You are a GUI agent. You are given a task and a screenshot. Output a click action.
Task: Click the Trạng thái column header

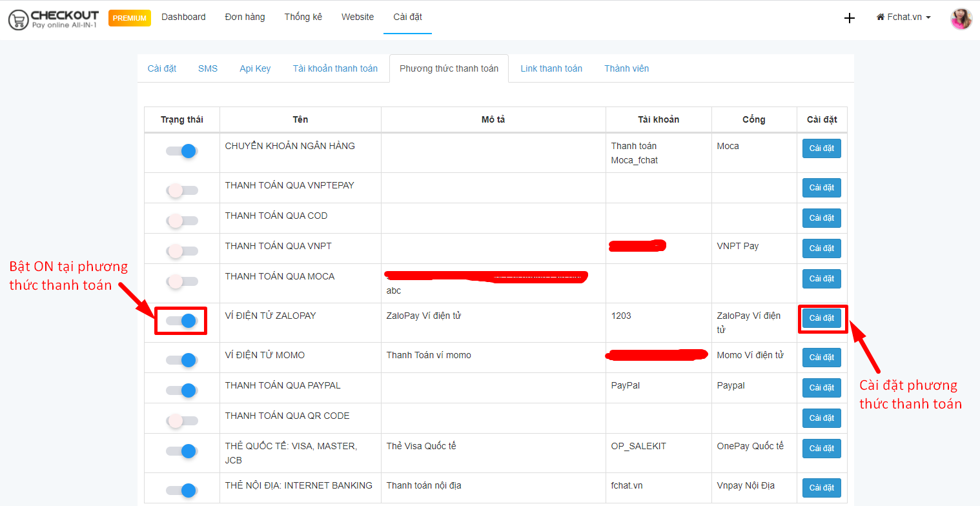point(182,119)
